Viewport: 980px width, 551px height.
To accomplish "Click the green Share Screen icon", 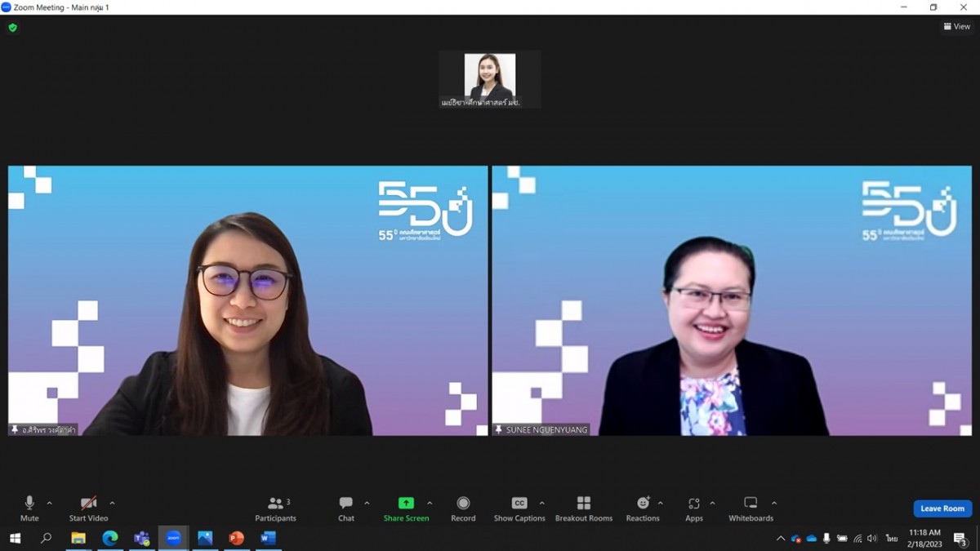I will (x=406, y=504).
